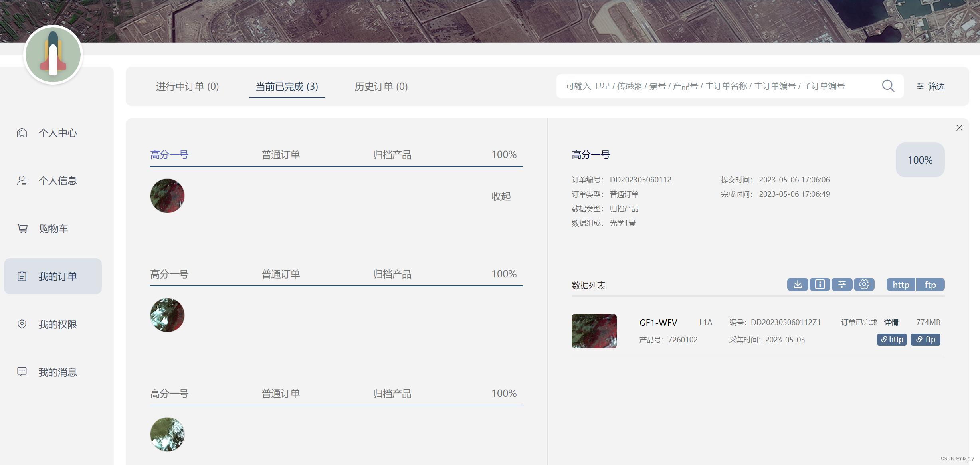This screenshot has height=465, width=980.
Task: Click the sliders adjustment icon in data list
Action: [842, 284]
